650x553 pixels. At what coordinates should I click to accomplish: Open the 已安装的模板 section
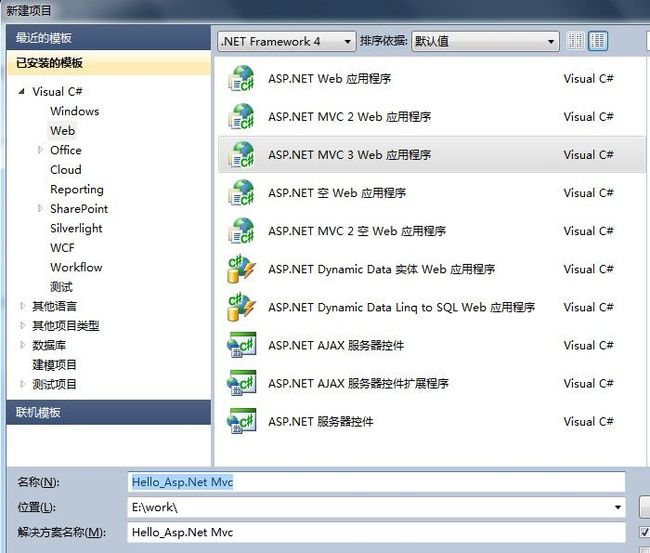(109, 63)
